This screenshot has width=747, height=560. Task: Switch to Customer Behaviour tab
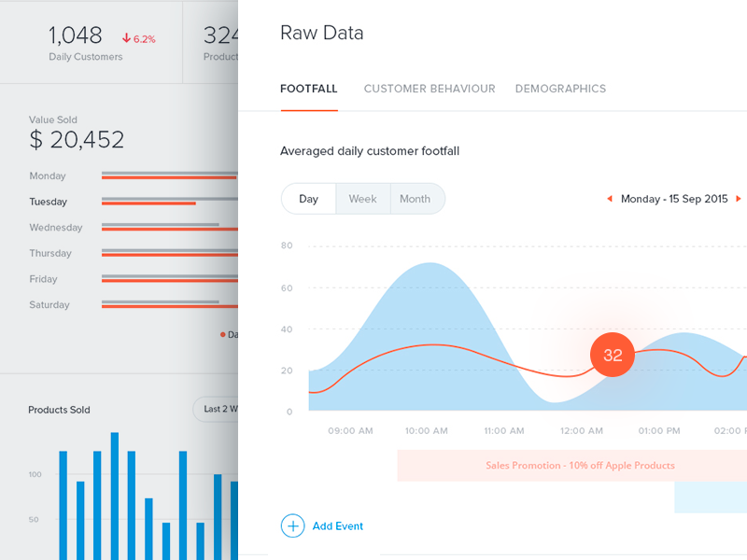coord(430,89)
